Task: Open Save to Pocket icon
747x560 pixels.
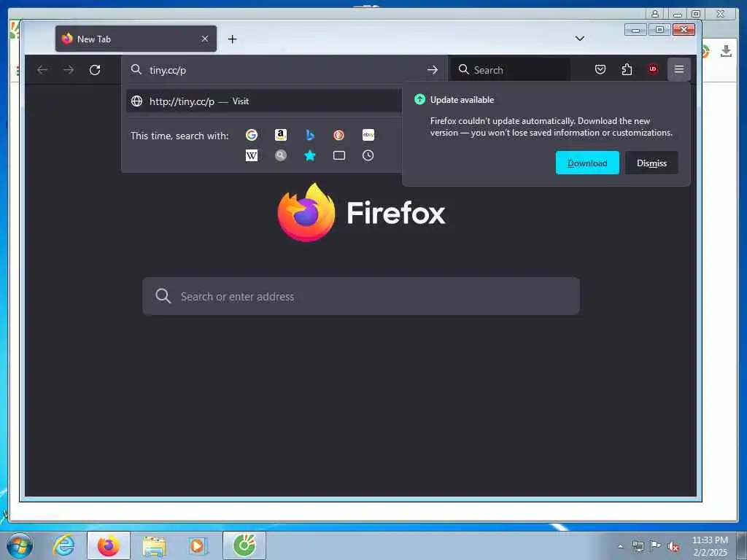Action: [x=600, y=69]
